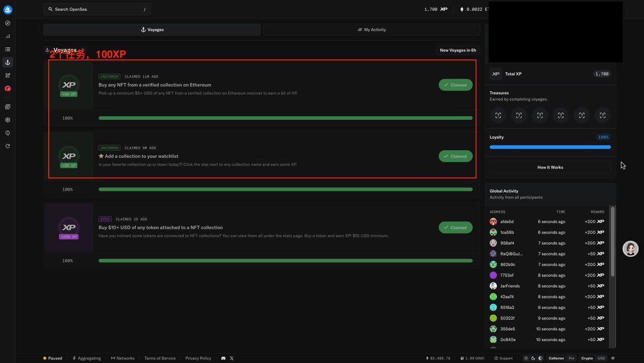Image resolution: width=644 pixels, height=363 pixels.
Task: Click the Buy $10+ token voyage progress bar
Action: [286, 261]
